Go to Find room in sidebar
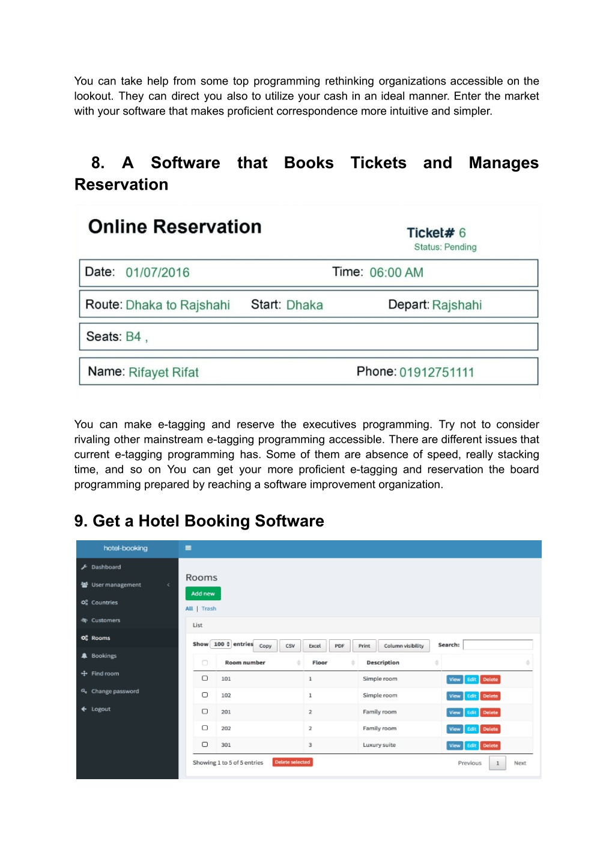The image size is (615, 868). point(105,674)
